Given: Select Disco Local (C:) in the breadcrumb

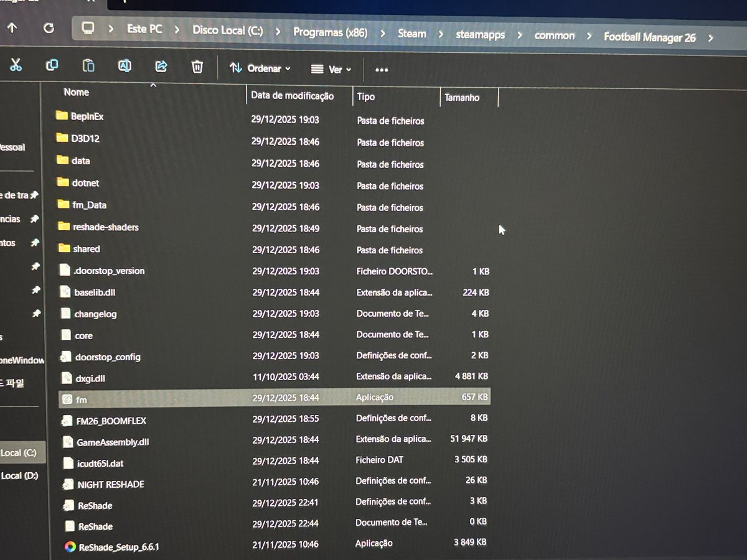Looking at the screenshot, I should point(227,30).
